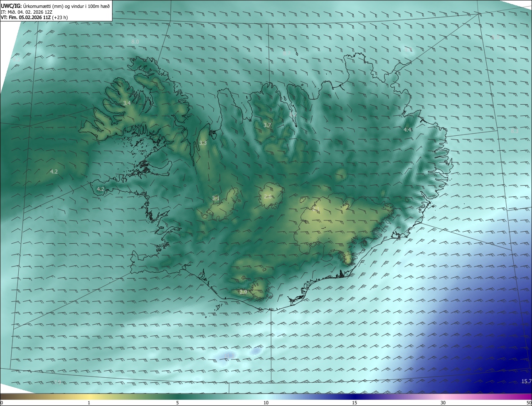Click the 4.4 value label
This screenshot has width=532, height=406.
[407, 130]
